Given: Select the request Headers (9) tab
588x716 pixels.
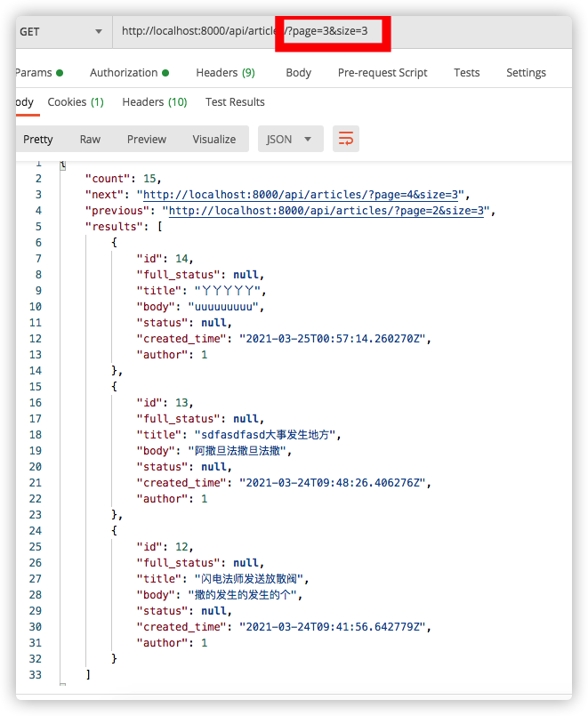Looking at the screenshot, I should click(225, 73).
